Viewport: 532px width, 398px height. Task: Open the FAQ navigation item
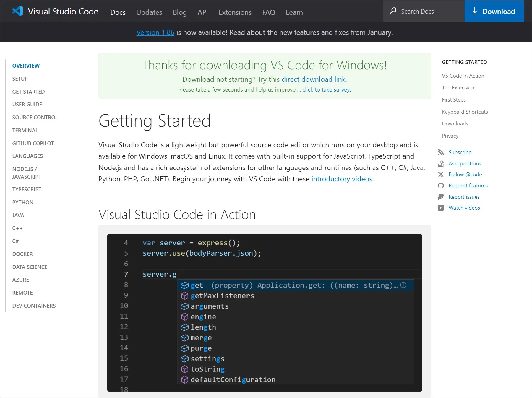[269, 12]
